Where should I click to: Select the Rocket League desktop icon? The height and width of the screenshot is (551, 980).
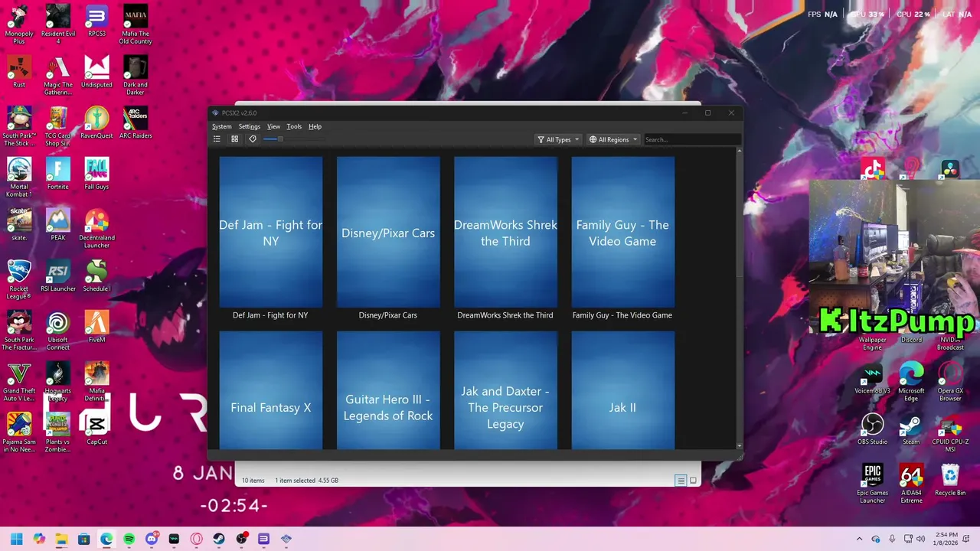tap(19, 279)
